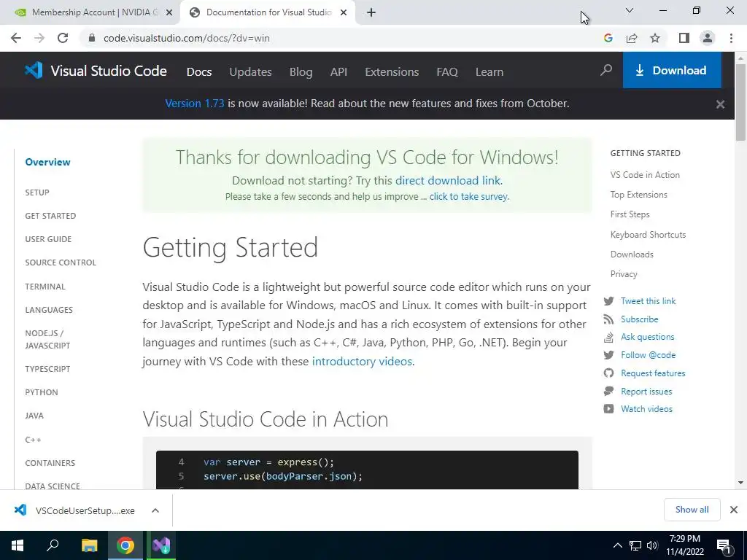747x560 pixels.
Task: Open Chrome's three-dot menu
Action: (x=731, y=38)
